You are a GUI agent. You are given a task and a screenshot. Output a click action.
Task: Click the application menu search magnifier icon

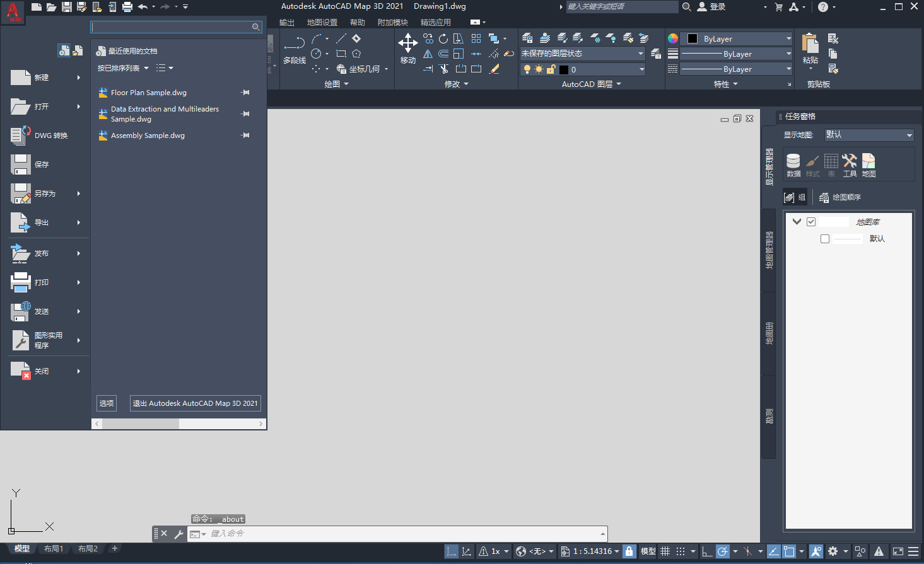255,27
